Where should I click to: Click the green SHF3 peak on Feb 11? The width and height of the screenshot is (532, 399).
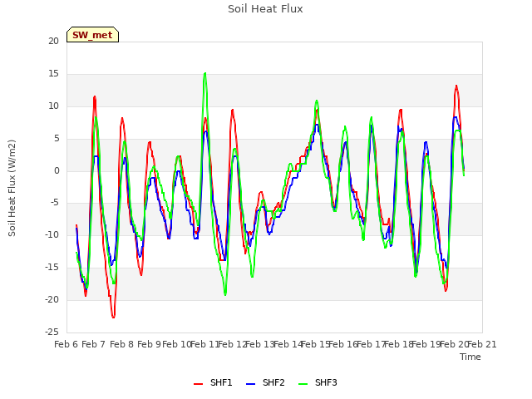click(x=205, y=73)
